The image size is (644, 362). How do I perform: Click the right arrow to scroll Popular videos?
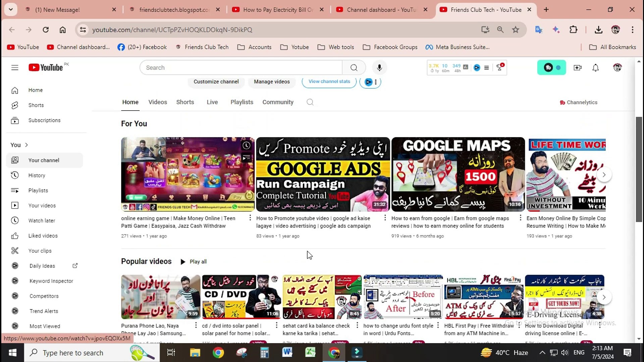604,297
